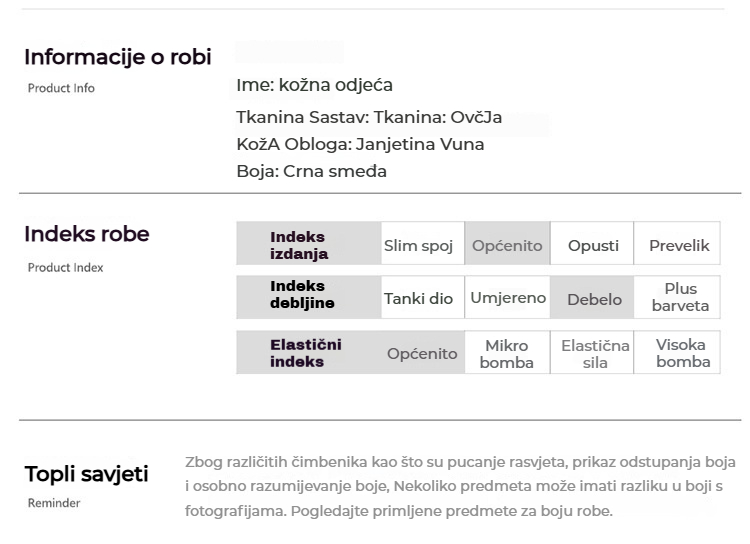750x544 pixels.
Task: Select the "Prevelik" fit cell
Action: (x=679, y=245)
